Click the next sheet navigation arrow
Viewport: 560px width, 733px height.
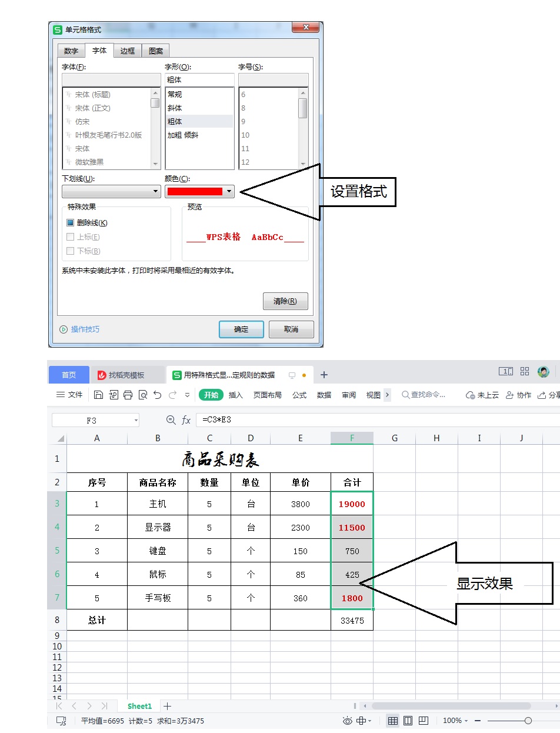(x=89, y=706)
